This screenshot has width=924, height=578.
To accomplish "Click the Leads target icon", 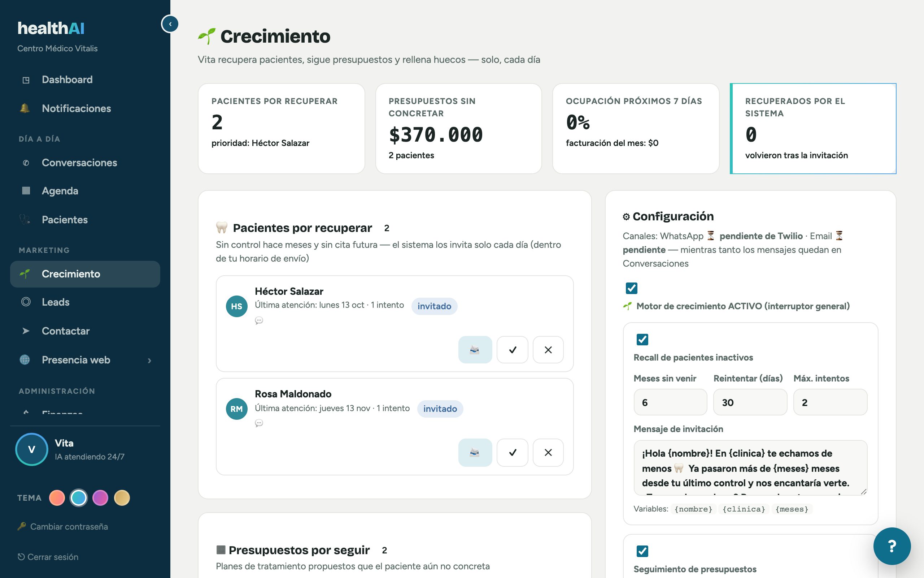I will [x=26, y=302].
